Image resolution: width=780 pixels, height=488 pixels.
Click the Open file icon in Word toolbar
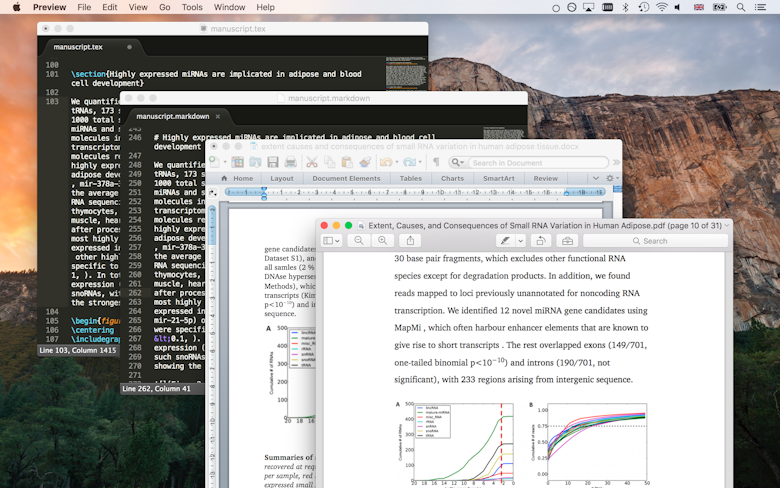255,162
